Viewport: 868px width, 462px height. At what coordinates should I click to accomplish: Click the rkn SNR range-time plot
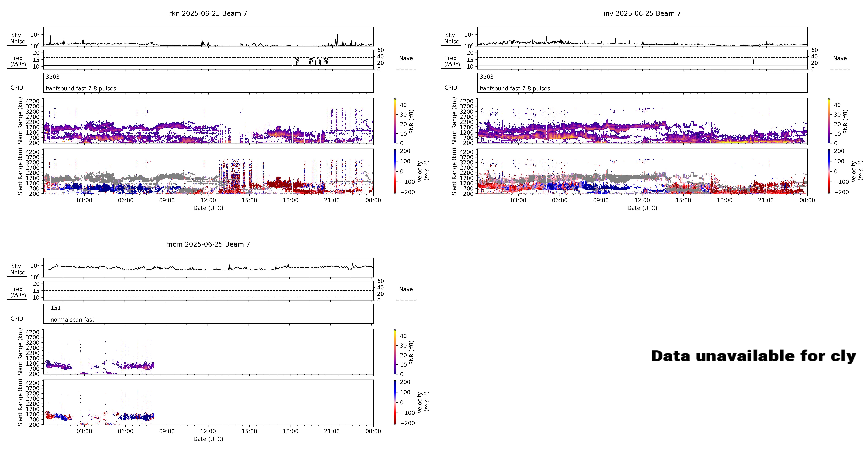tap(208, 120)
